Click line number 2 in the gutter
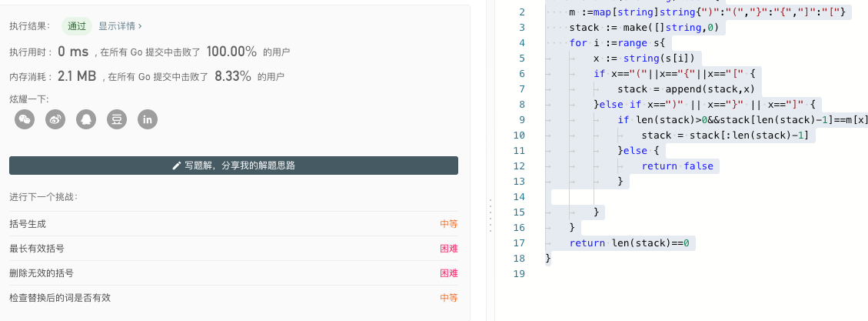The image size is (868, 321). point(522,12)
